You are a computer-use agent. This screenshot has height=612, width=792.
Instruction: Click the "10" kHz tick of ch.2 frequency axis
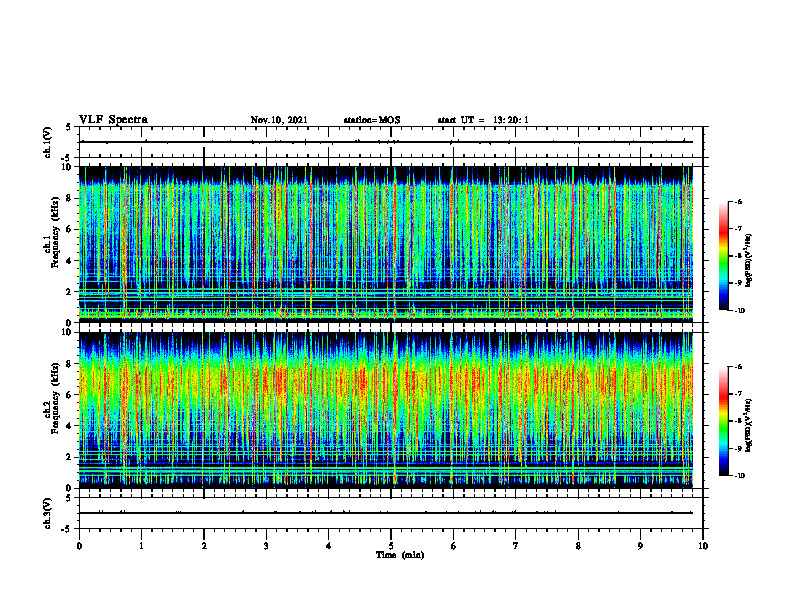pyautogui.click(x=67, y=332)
